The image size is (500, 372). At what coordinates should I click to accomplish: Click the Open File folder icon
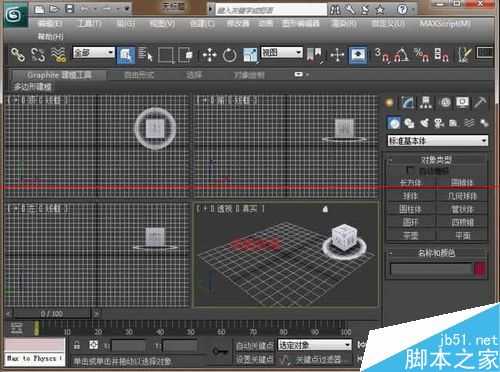point(54,9)
